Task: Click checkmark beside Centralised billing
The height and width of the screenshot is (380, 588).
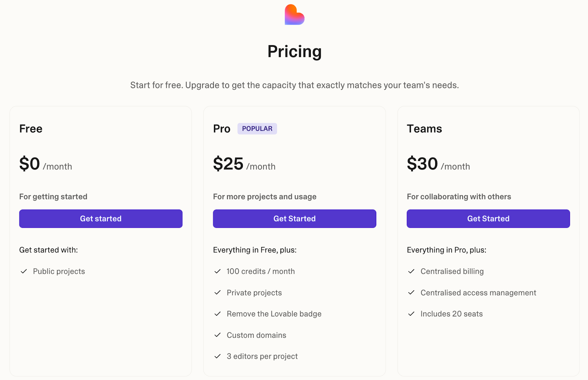Action: click(x=411, y=271)
